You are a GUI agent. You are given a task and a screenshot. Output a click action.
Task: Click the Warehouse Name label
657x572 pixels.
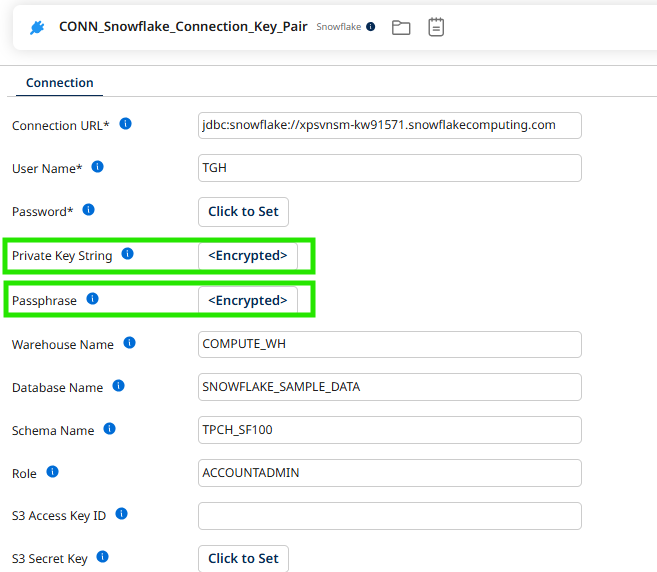point(63,344)
